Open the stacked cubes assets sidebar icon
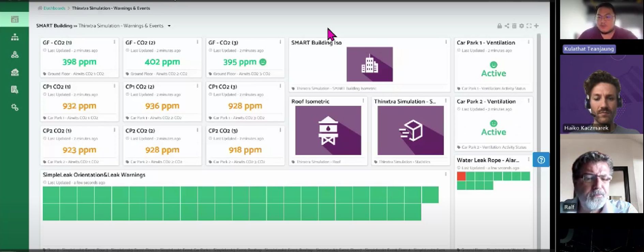The width and height of the screenshot is (644, 252). (x=15, y=55)
